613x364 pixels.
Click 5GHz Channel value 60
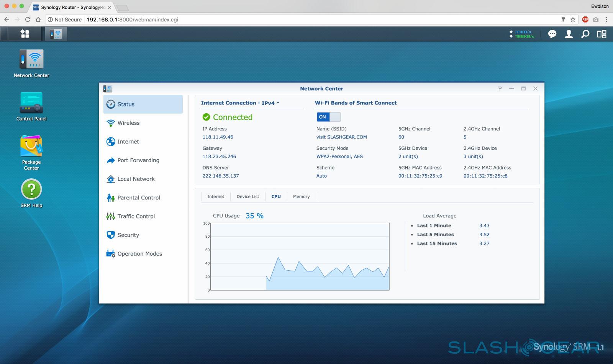coord(401,137)
